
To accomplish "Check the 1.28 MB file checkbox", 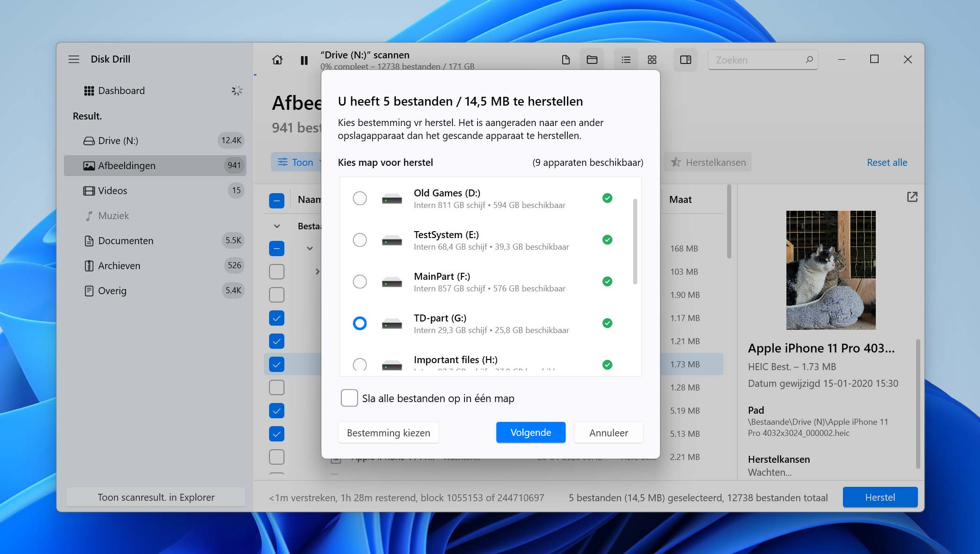I will pos(276,388).
